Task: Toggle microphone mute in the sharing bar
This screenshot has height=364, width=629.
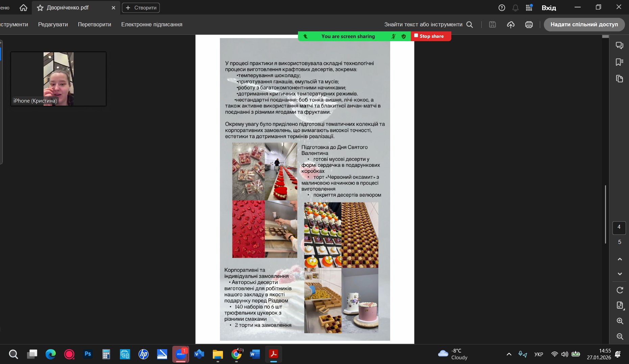Action: pos(393,36)
